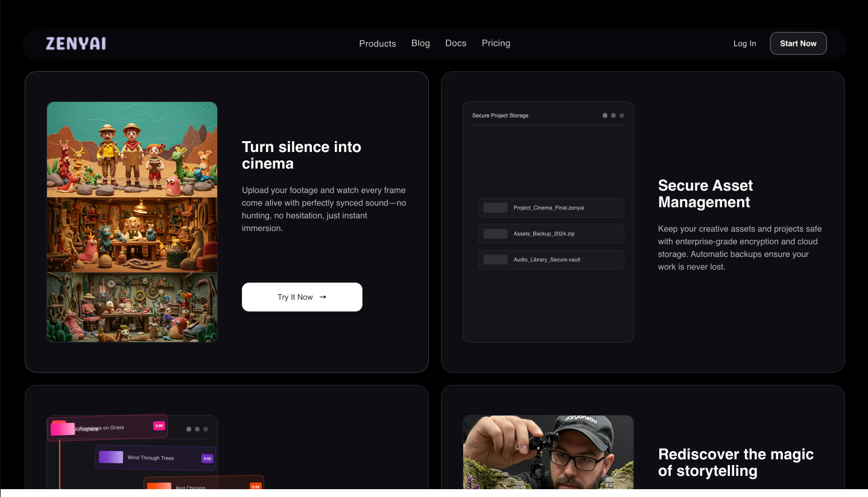The image size is (868, 497).
Task: Click the Try It Now button
Action: 302,297
